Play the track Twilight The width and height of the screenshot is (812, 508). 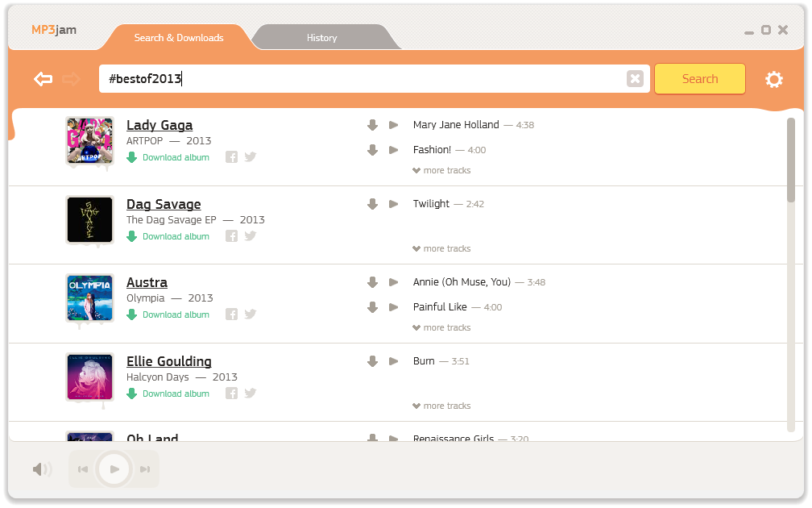tap(394, 204)
